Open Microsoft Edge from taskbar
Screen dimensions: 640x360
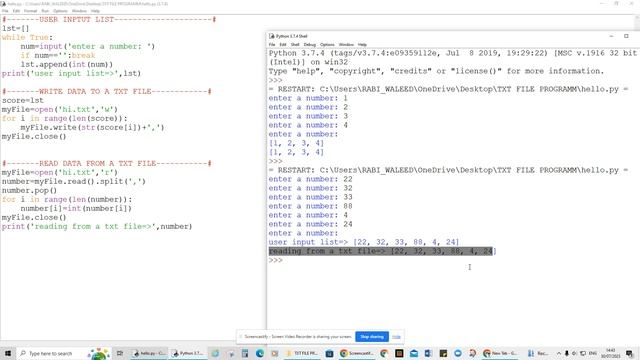(x=260, y=353)
